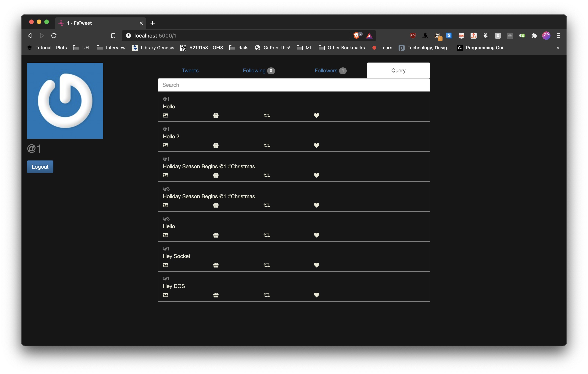The width and height of the screenshot is (588, 374).
Task: Like @3's "Holiday Season Begins" tweet
Action: coord(317,205)
